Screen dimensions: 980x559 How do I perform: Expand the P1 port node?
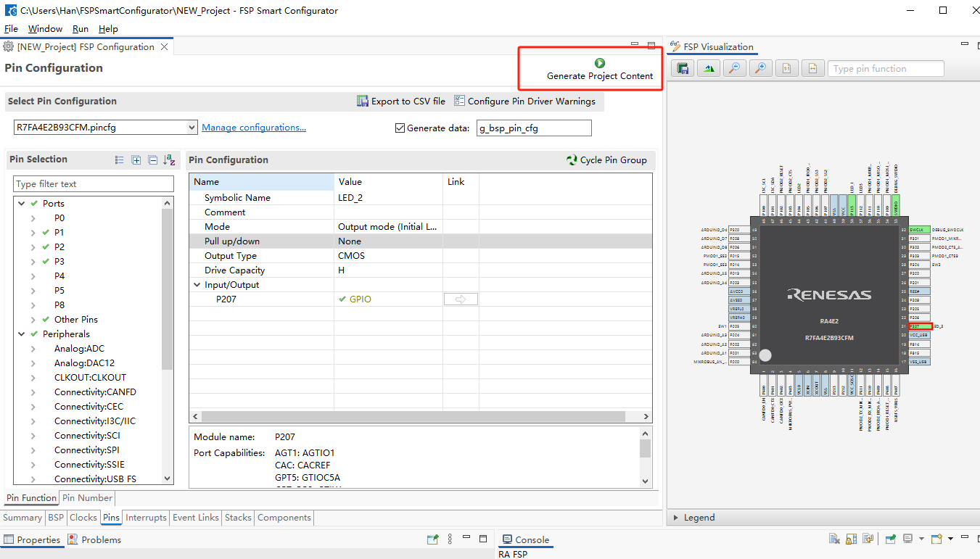33,233
